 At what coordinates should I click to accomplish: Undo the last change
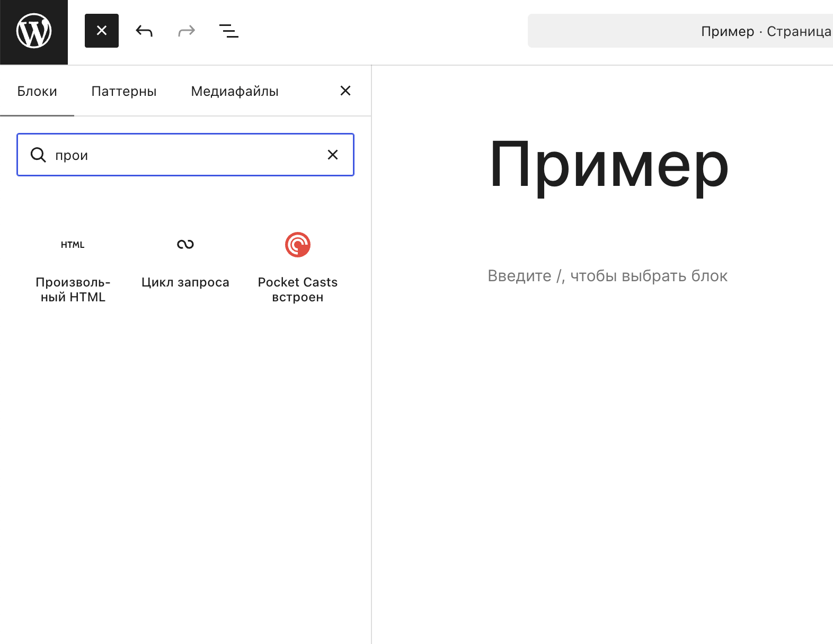pyautogui.click(x=144, y=31)
